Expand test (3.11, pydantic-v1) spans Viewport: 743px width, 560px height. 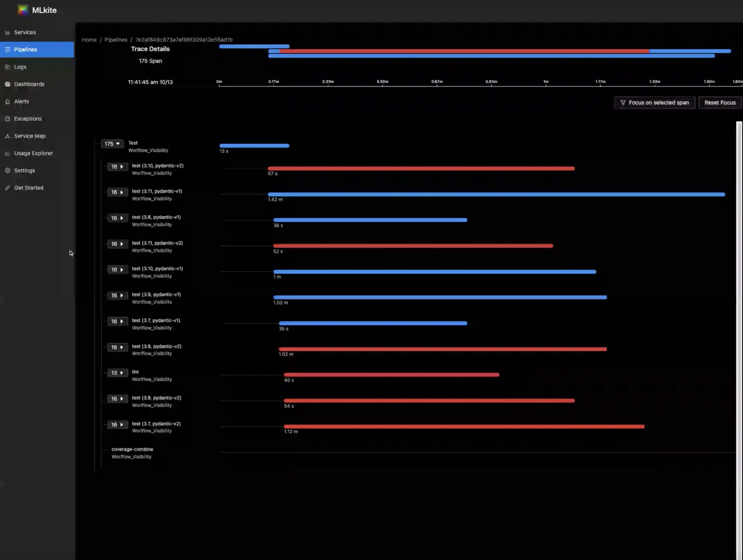coord(117,192)
